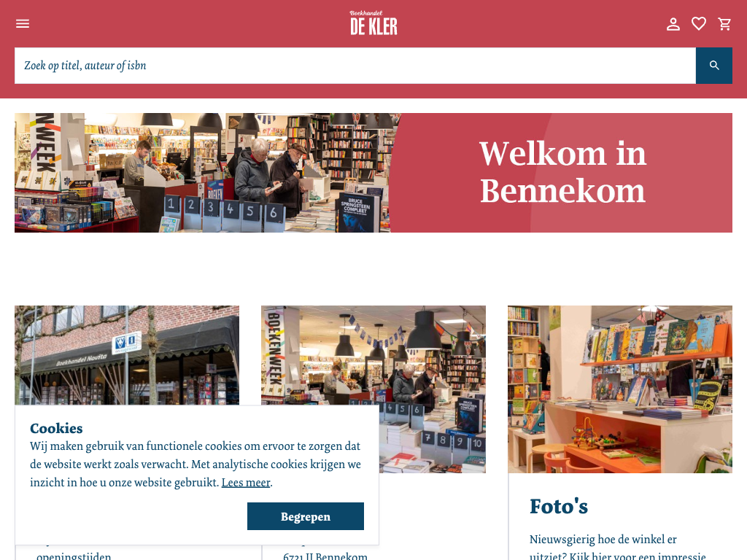Accept cookies with the Begrepen button

306,516
